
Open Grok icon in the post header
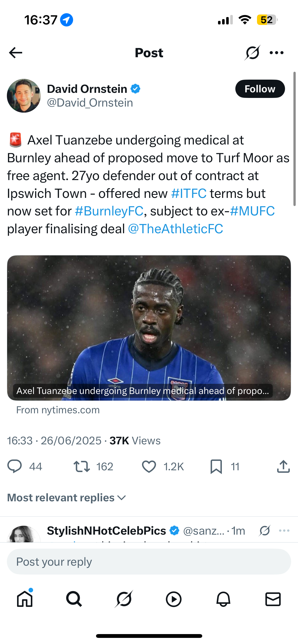pyautogui.click(x=252, y=53)
